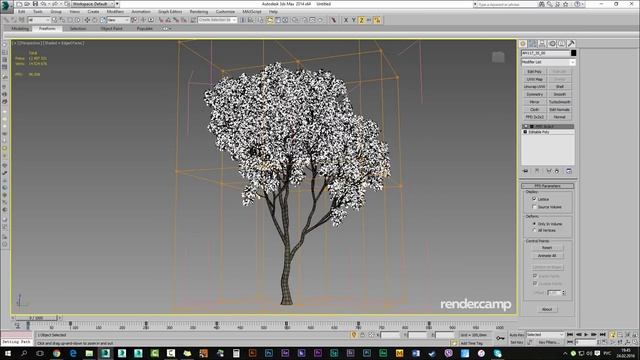Image resolution: width=640 pixels, height=360 pixels.
Task: Click Next Frame button
Action: click(594, 335)
